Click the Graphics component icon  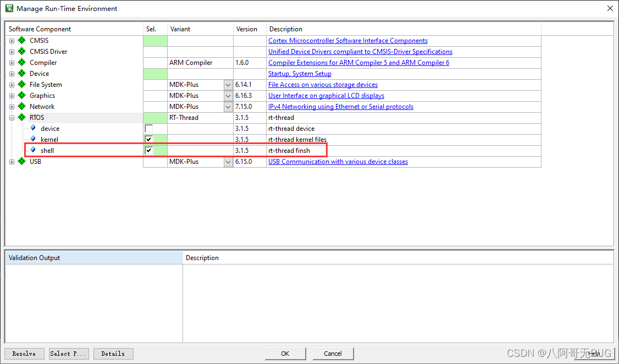coord(21,95)
